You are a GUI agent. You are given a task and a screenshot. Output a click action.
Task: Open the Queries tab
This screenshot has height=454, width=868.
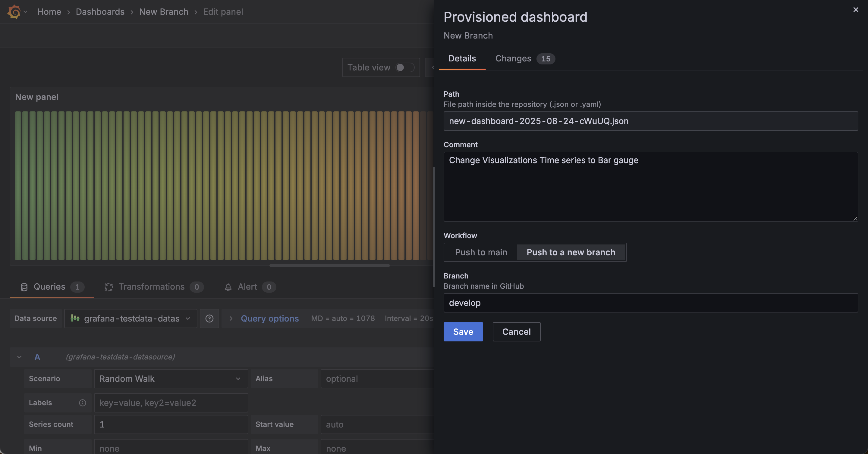click(52, 287)
